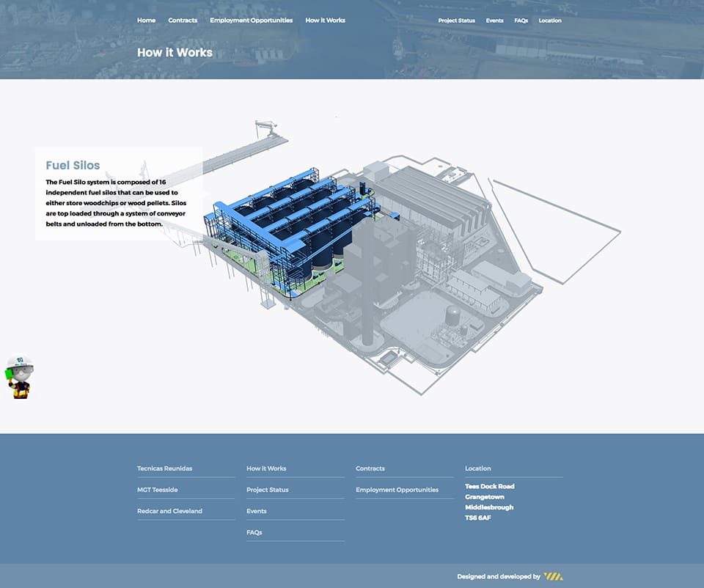Click the Fuel Silos heading

(73, 165)
